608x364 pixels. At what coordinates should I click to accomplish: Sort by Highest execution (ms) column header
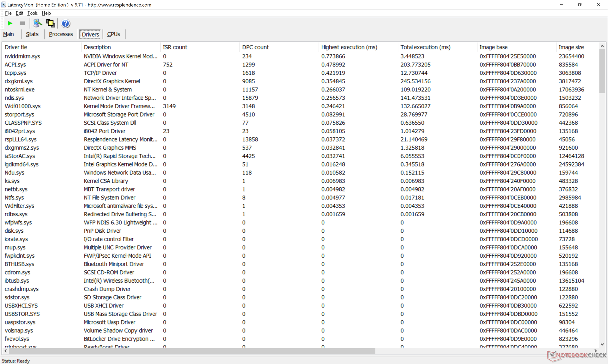point(349,47)
